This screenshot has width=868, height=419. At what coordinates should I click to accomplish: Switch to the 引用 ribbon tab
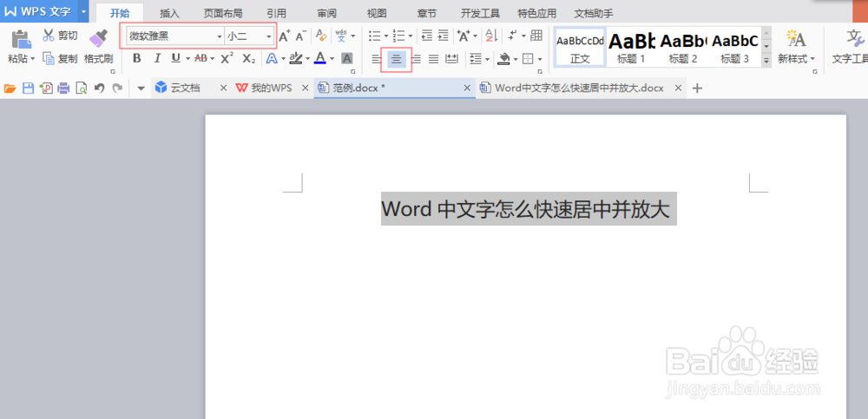pos(276,13)
